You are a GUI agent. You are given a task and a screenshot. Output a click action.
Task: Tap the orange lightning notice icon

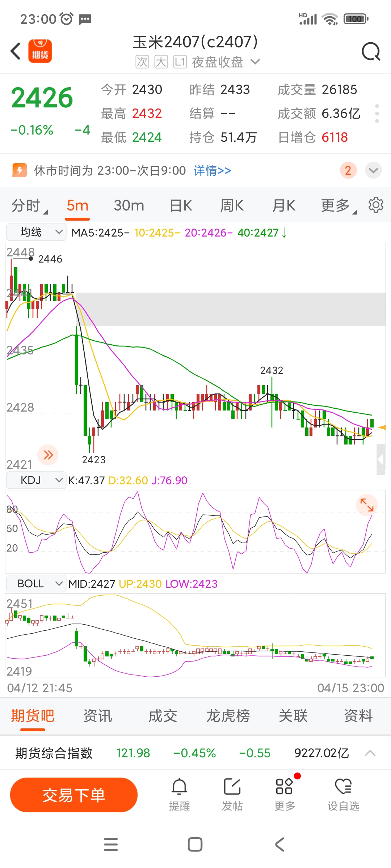(20, 170)
